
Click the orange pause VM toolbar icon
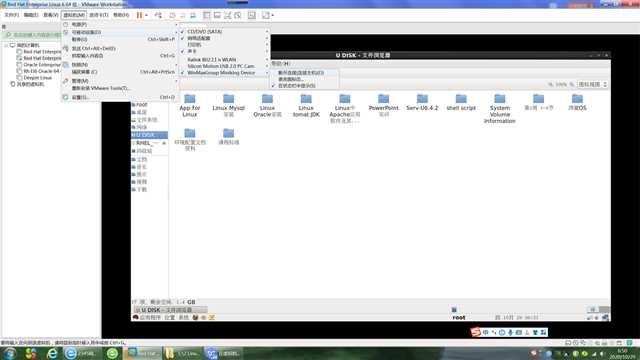click(139, 15)
